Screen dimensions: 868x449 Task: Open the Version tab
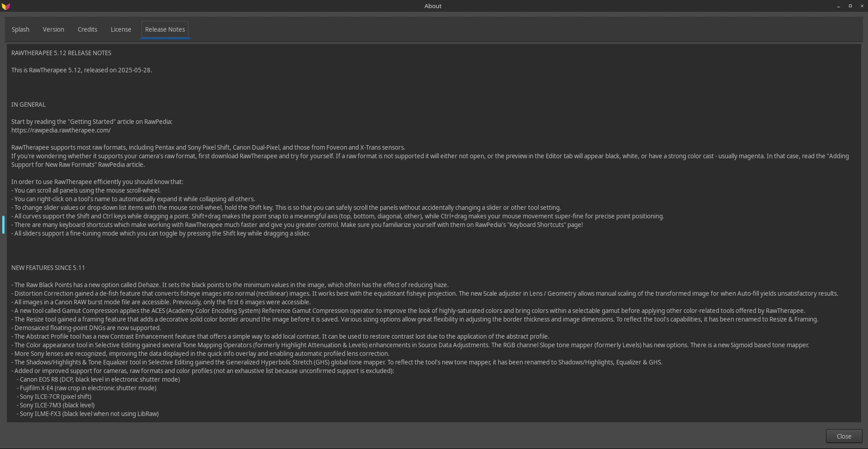(x=53, y=29)
